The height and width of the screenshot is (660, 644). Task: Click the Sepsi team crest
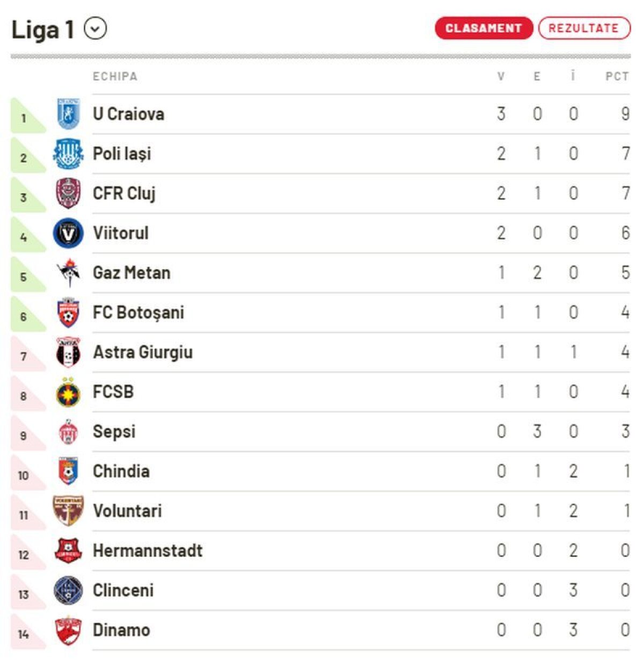(68, 432)
